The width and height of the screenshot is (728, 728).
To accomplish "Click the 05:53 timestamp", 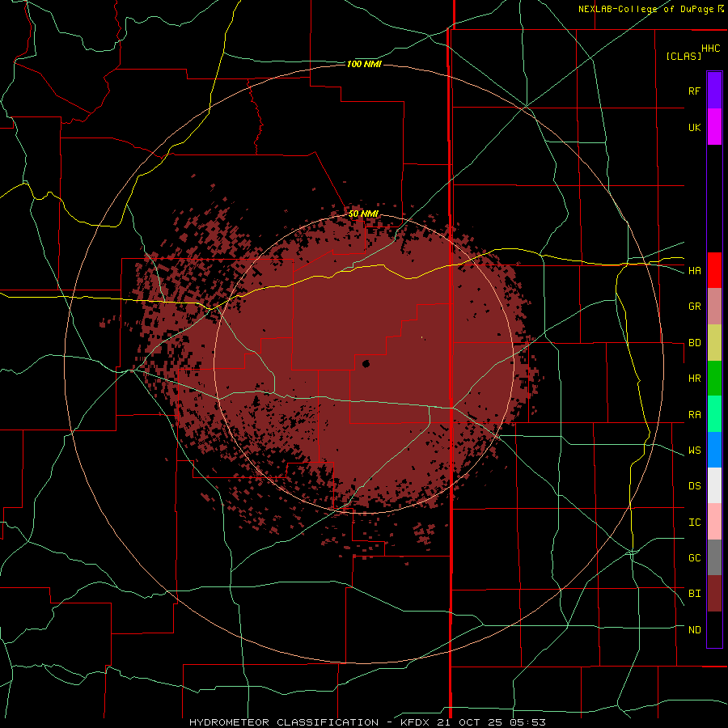I will [527, 722].
